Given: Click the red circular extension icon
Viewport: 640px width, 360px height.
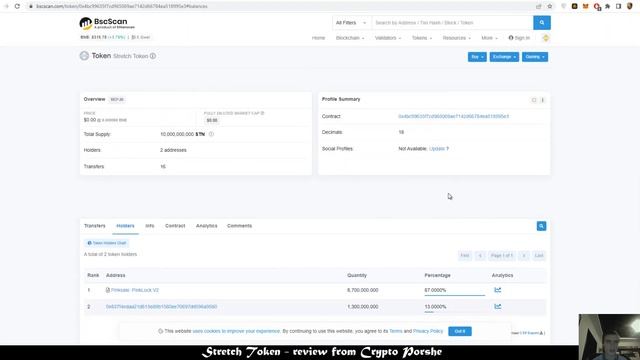Looking at the screenshot, I should [x=597, y=6].
